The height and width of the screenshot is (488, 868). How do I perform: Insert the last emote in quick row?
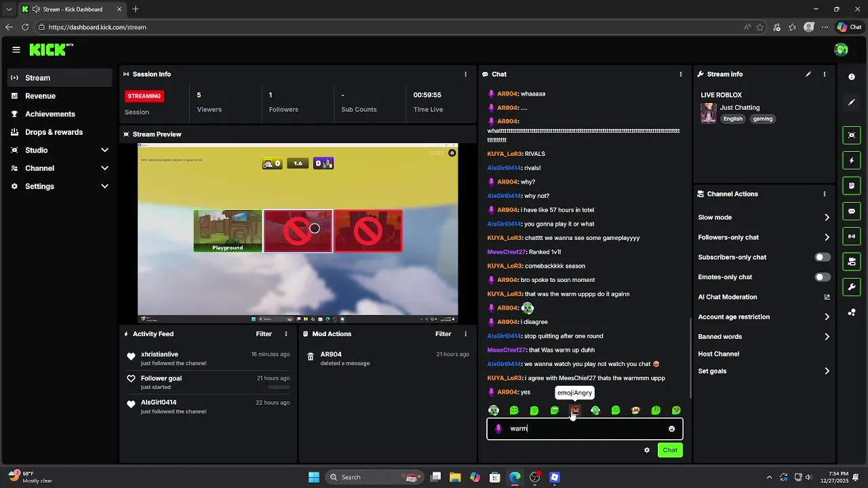(x=676, y=410)
